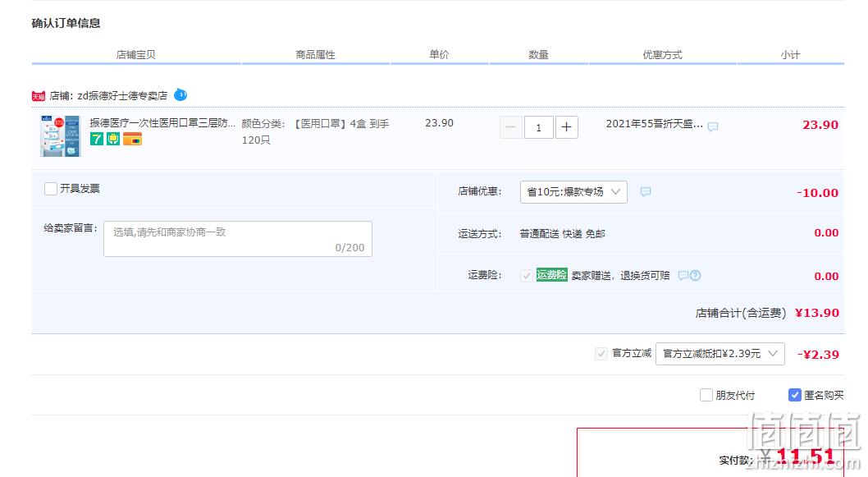Click the 颜色分类 product attribute text
This screenshot has height=477, width=868.
pyautogui.click(x=316, y=132)
